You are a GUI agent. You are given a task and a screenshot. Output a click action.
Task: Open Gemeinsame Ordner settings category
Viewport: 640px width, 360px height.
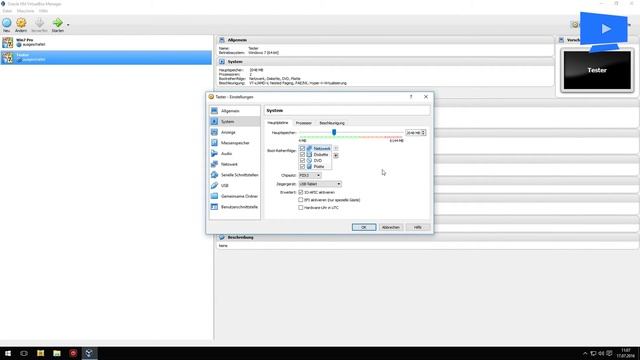235,196
